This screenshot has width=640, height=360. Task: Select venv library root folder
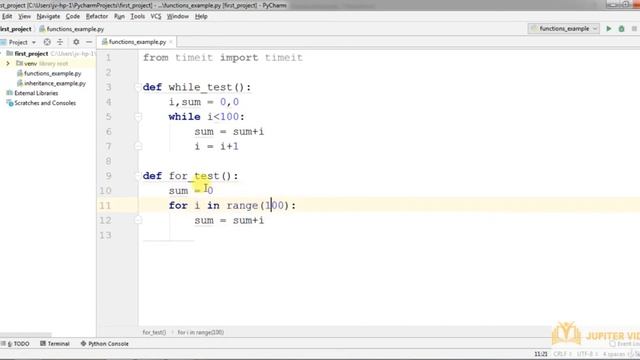coord(42,63)
